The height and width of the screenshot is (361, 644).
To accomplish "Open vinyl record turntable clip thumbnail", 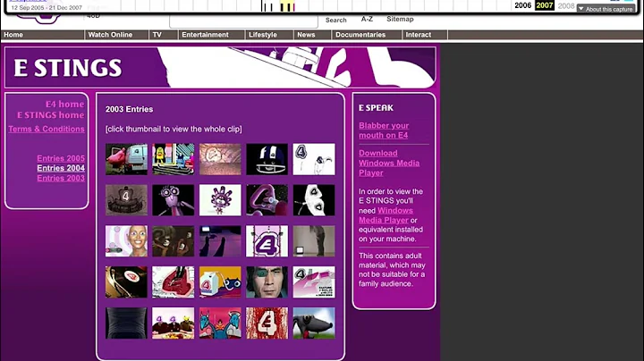I will pyautogui.click(x=126, y=282).
